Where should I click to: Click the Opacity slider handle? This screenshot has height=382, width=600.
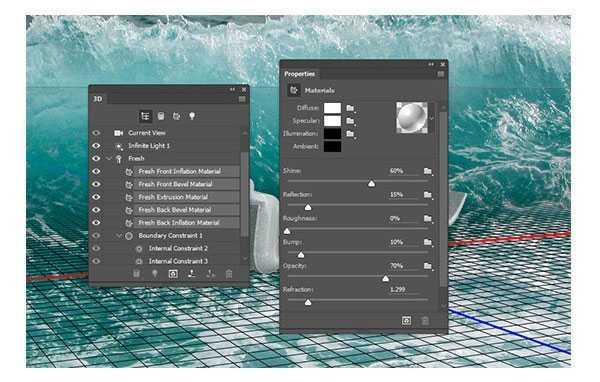coord(386,278)
